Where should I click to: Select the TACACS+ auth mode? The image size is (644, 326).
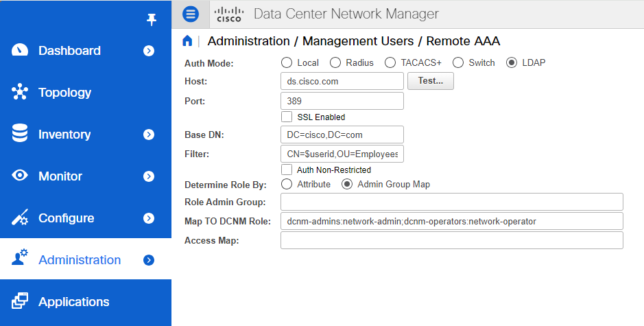(390, 62)
